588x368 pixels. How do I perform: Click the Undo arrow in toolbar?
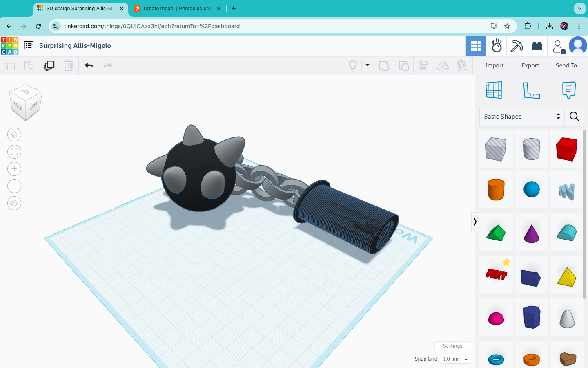(x=89, y=65)
